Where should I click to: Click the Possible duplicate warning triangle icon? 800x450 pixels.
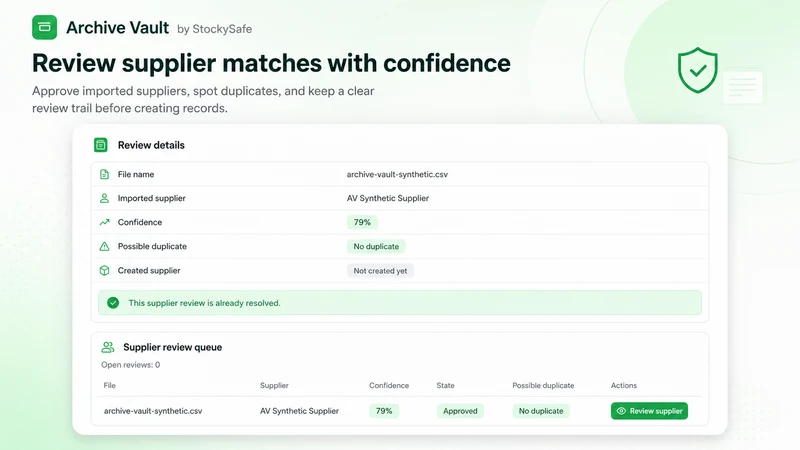click(x=104, y=246)
